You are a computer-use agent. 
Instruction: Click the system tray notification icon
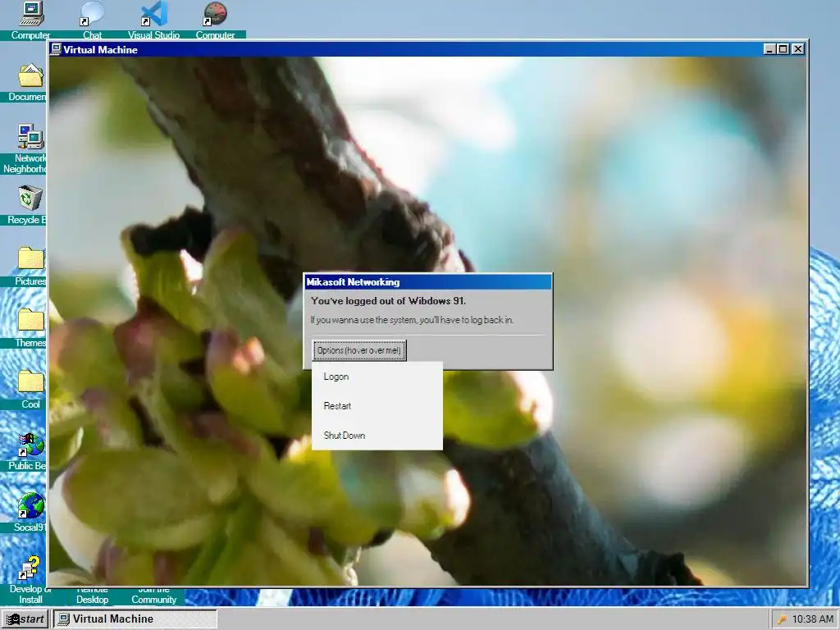(782, 619)
